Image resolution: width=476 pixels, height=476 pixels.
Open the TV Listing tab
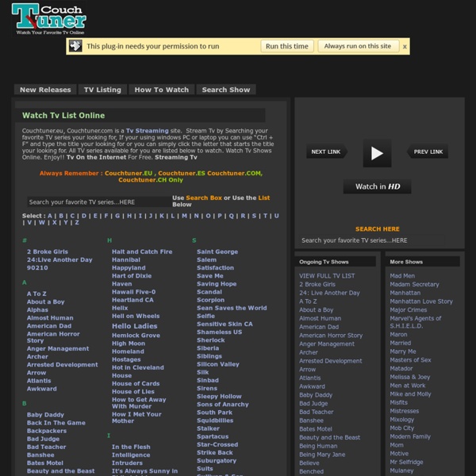pos(102,90)
